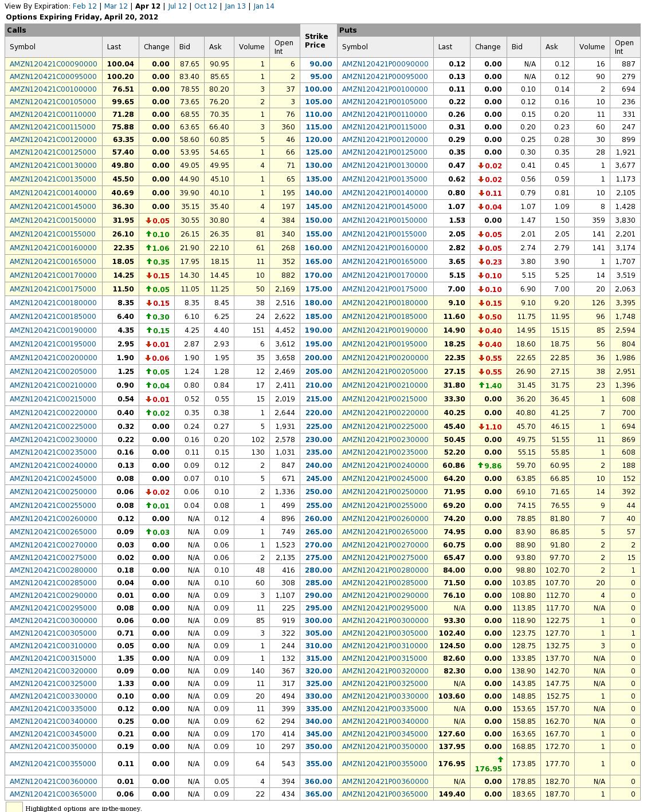
Task: Open put symbol AMZN120421P00200000
Action: (x=385, y=358)
